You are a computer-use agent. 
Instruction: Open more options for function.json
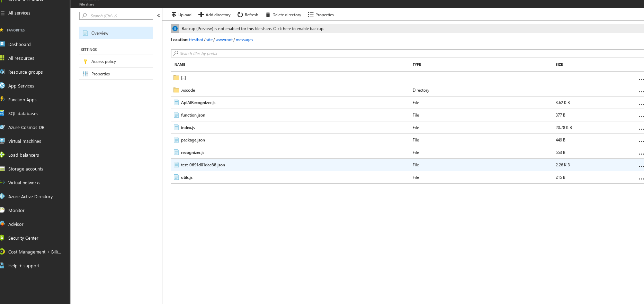[641, 117]
